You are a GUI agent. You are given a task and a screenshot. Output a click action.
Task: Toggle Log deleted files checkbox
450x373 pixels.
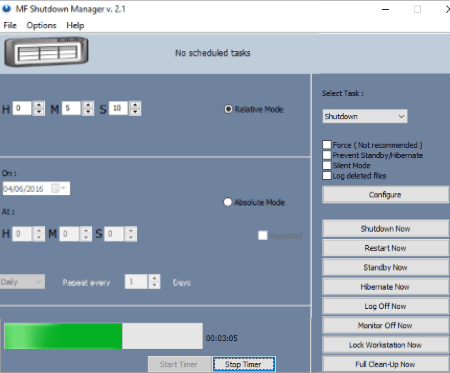(x=327, y=176)
